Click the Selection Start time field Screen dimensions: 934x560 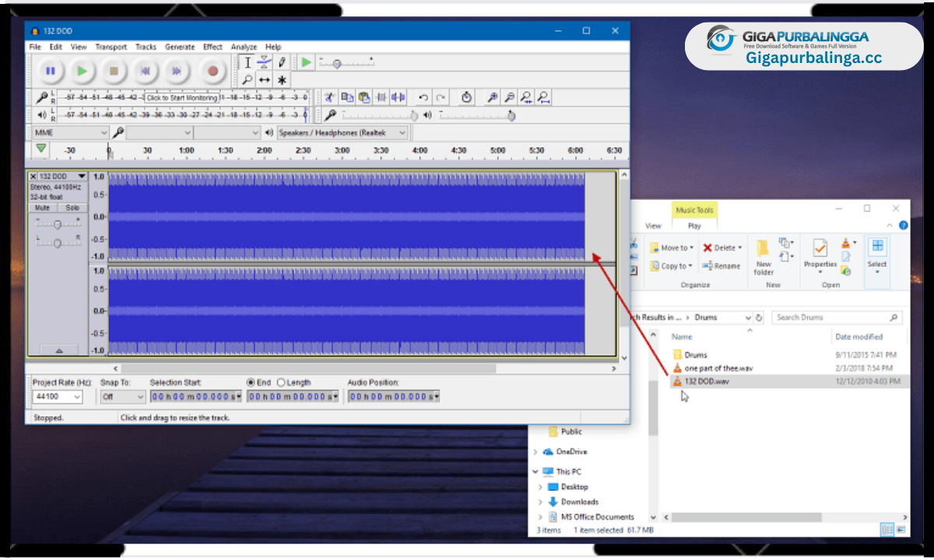click(196, 397)
